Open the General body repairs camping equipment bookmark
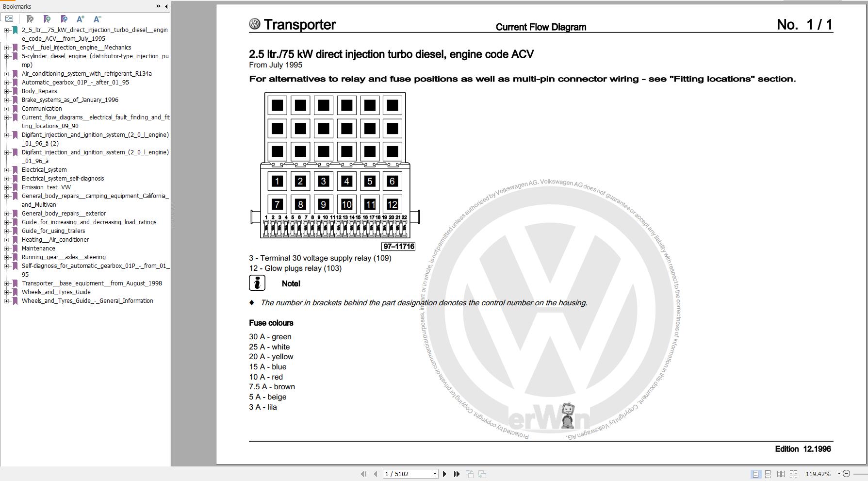 (x=95, y=200)
